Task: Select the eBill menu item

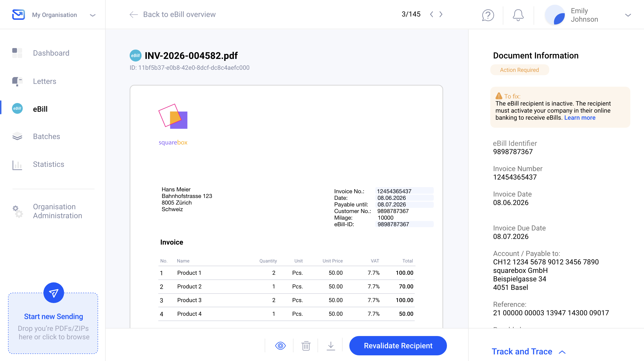Action: [x=40, y=109]
